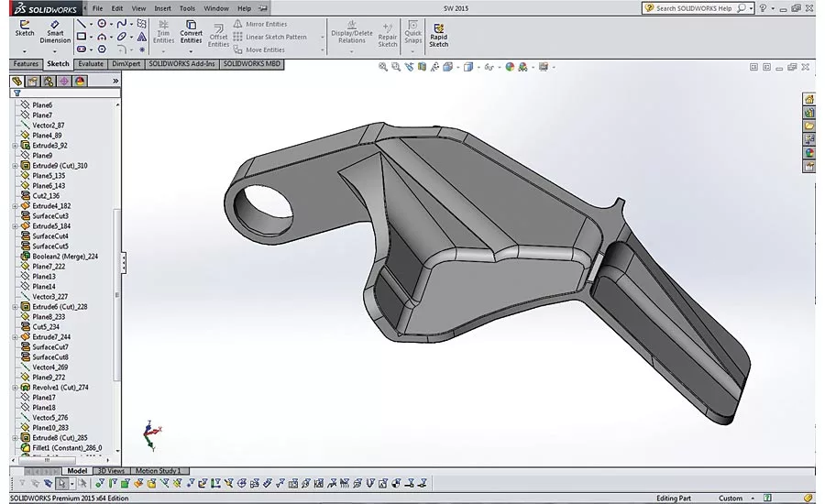The image size is (825, 504).
Task: Click Offset Entities icon
Action: point(218,27)
